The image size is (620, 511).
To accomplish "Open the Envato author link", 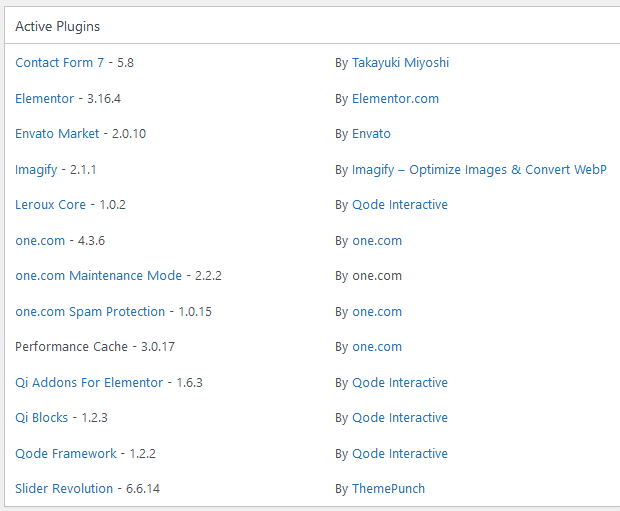I will pos(371,134).
